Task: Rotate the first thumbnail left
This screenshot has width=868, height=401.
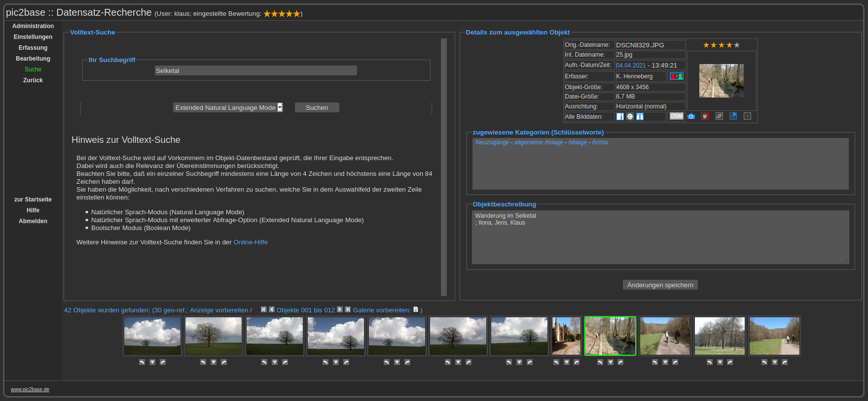Action: [x=142, y=362]
